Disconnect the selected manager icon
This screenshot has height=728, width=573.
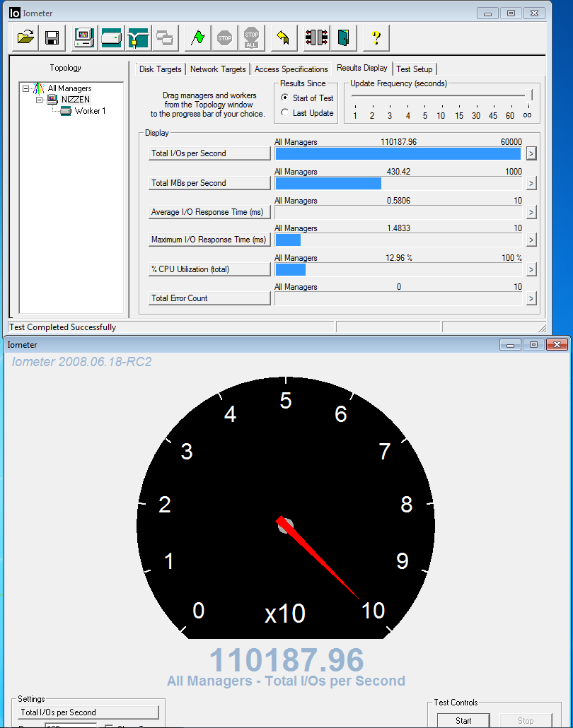pos(316,37)
